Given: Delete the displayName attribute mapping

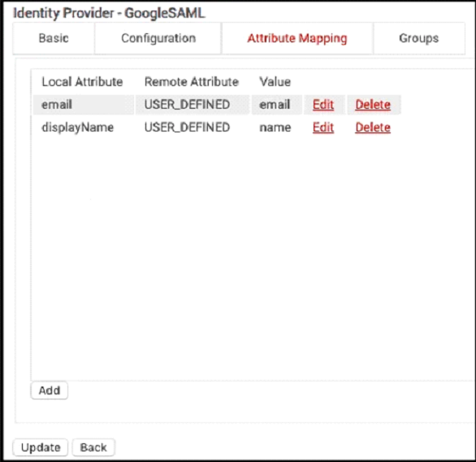Looking at the screenshot, I should (373, 127).
